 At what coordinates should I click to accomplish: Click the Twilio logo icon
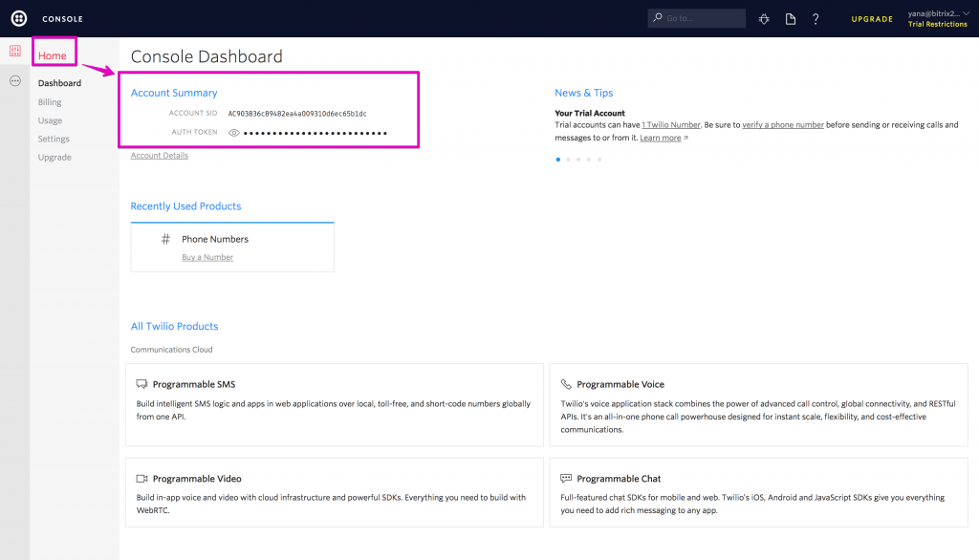pos(19,18)
